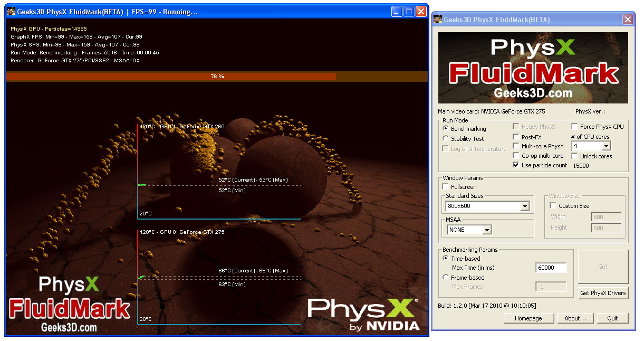Click the Renderer GeForce GTX 275 line

(75, 61)
